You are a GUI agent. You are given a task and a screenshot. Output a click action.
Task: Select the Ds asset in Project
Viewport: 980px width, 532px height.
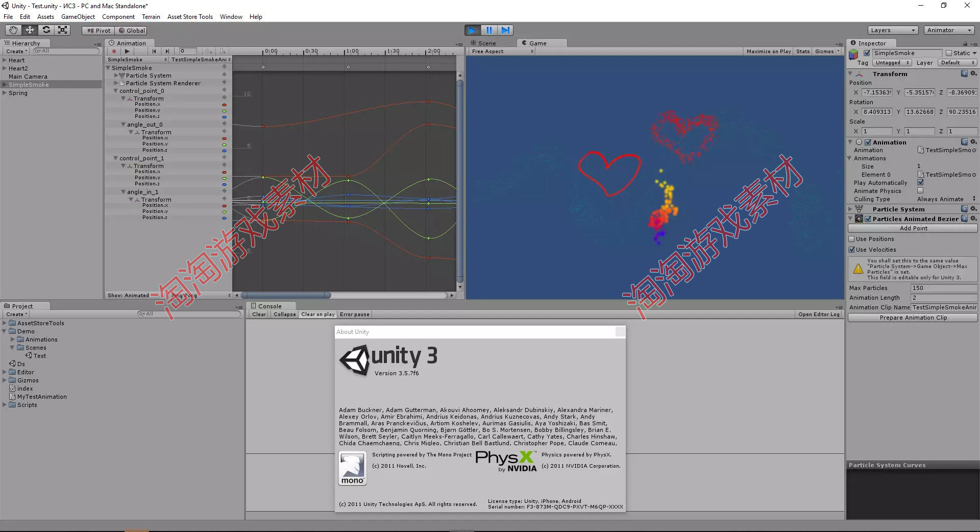pyautogui.click(x=17, y=364)
